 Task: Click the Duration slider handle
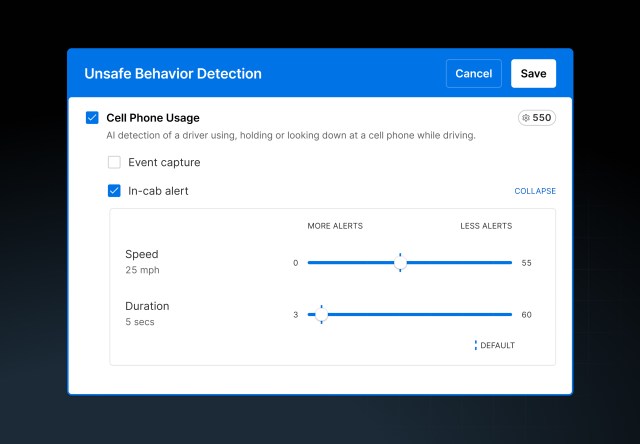coord(321,314)
